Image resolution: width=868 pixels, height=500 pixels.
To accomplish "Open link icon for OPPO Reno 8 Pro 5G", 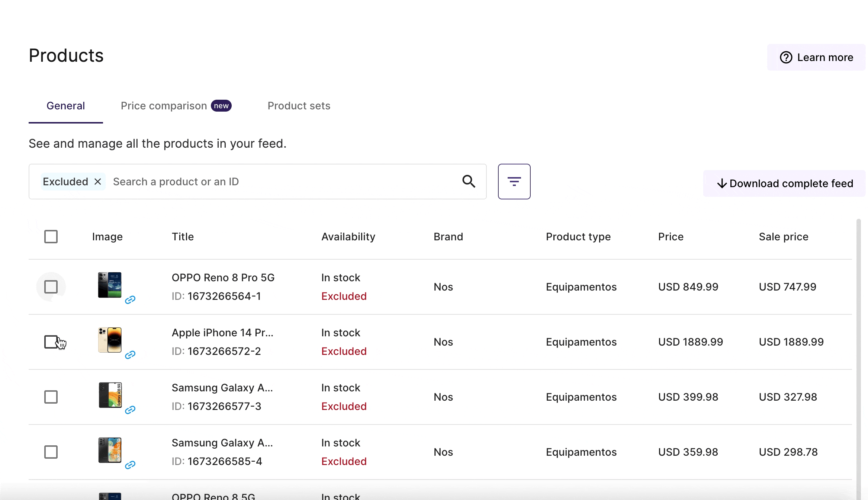I will (130, 300).
